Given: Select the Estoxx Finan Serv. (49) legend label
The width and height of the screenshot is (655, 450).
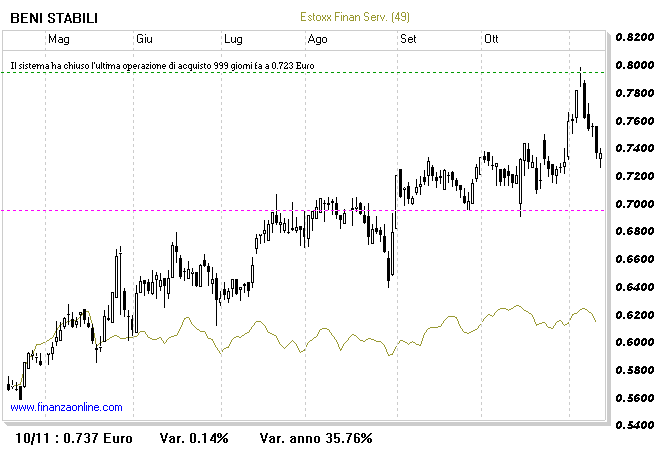Looking at the screenshot, I should (x=355, y=17).
